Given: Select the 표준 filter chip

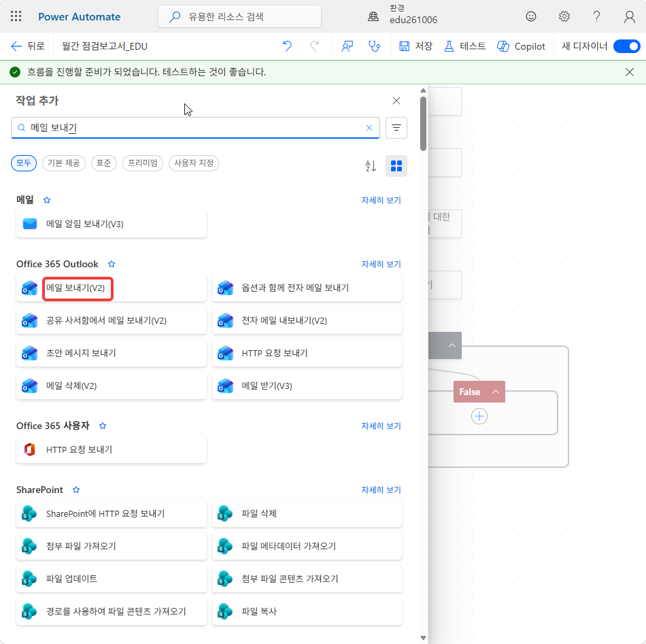Looking at the screenshot, I should click(104, 163).
